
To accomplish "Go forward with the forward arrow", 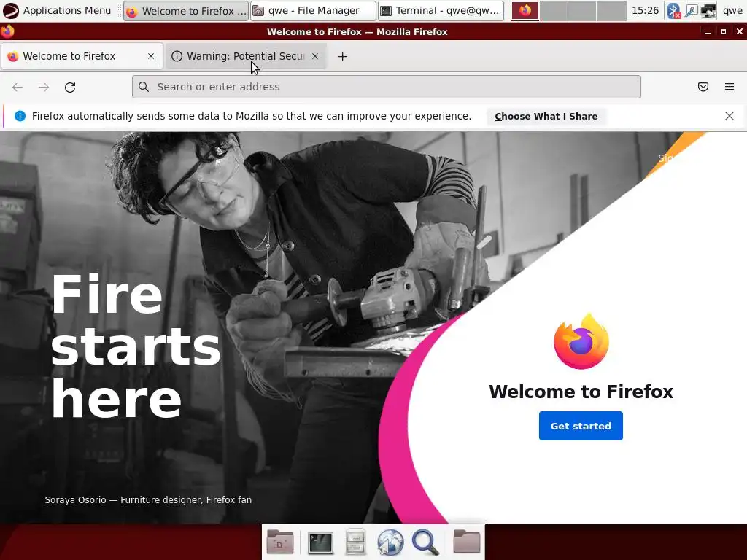I will point(44,87).
